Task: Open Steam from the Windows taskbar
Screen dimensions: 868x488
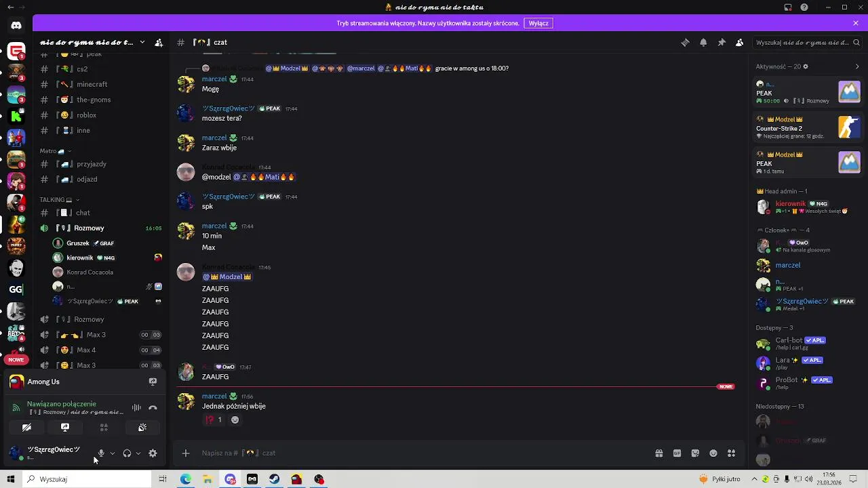Action: (x=274, y=479)
